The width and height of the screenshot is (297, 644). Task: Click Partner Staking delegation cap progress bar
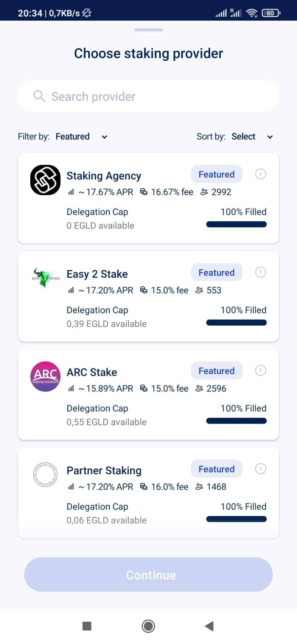tap(236, 519)
